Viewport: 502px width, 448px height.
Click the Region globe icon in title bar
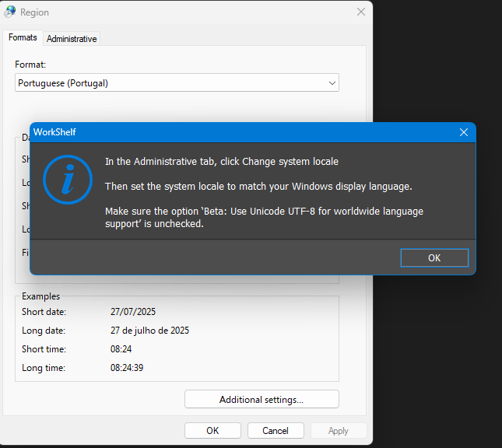[11, 12]
